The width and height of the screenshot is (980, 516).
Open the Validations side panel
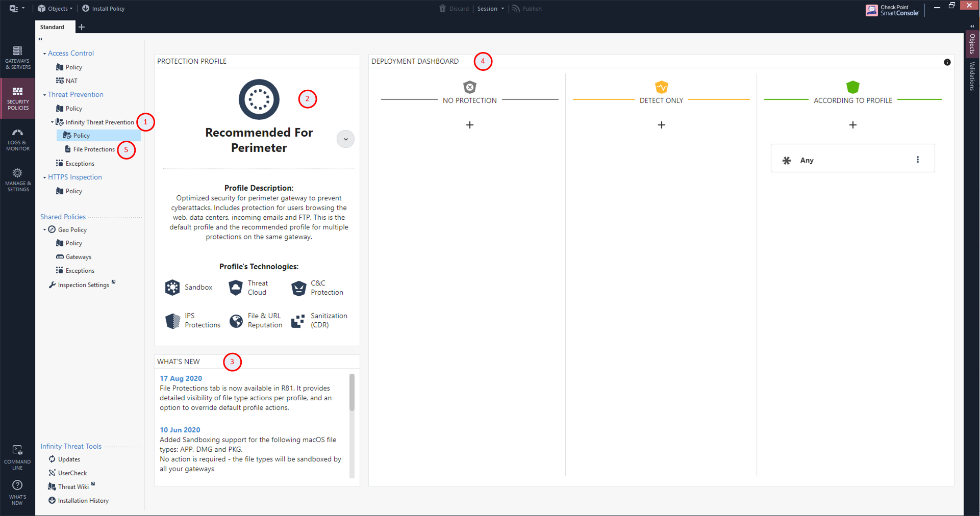(x=972, y=75)
